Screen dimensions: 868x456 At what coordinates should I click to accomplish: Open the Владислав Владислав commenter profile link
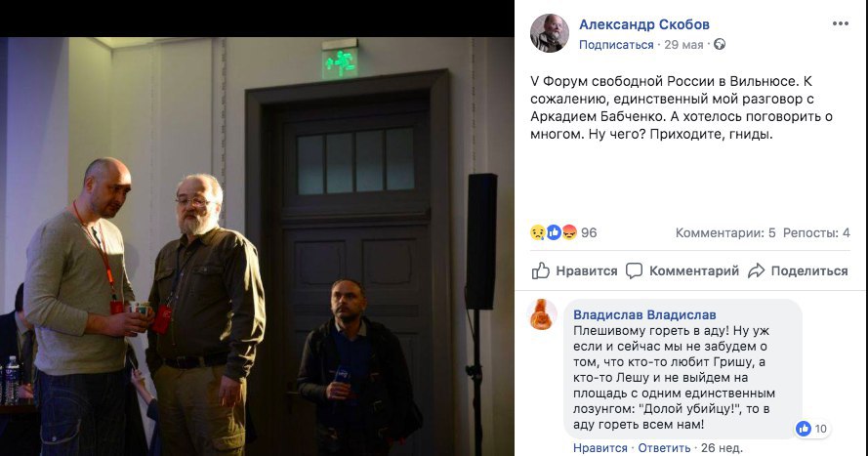click(644, 314)
